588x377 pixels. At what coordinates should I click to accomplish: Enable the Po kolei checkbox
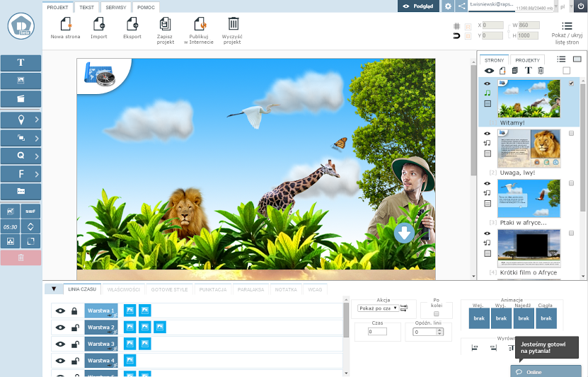click(436, 314)
